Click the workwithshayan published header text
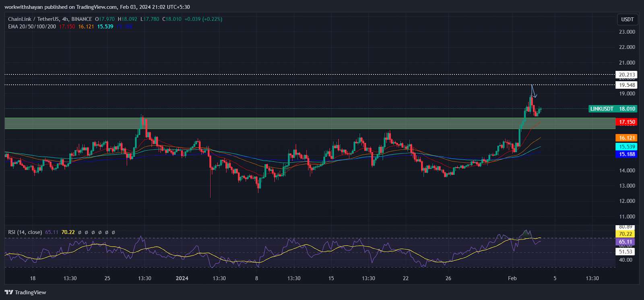644x300 pixels. [97, 7]
